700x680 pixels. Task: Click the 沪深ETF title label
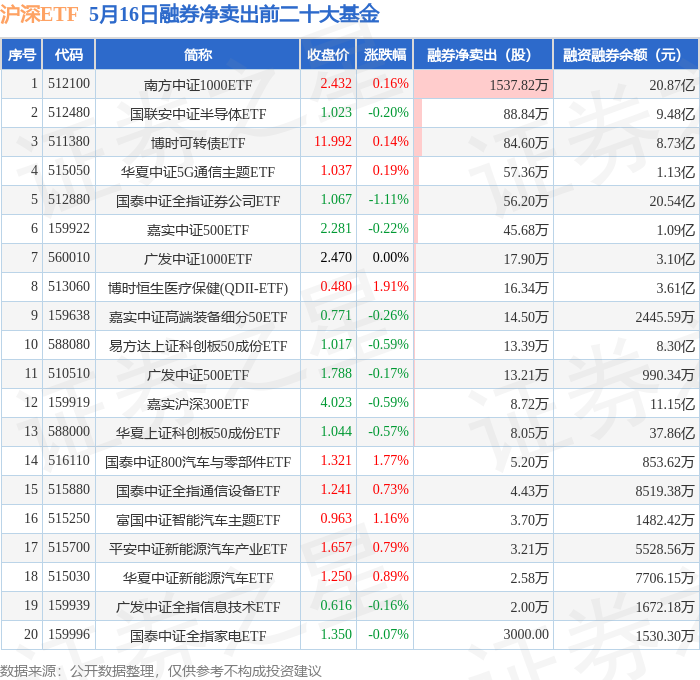(x=39, y=14)
